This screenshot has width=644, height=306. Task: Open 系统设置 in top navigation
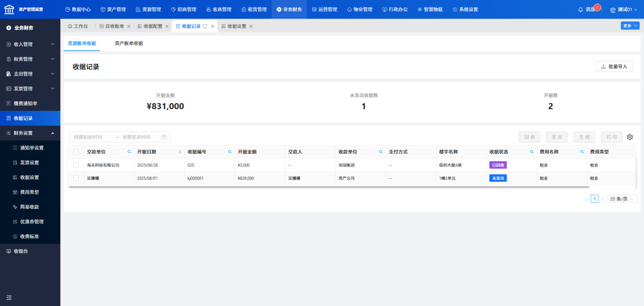tap(465, 9)
